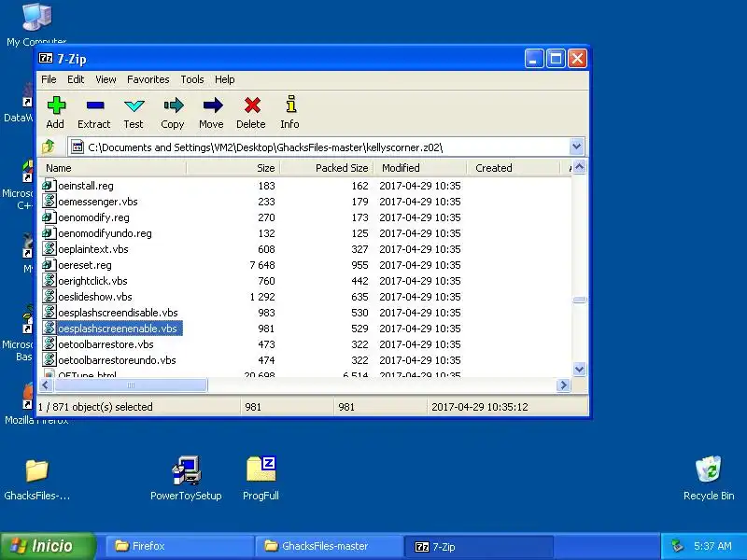Click the oeinstall.reg file icon
This screenshot has width=747, height=560.
[49, 185]
